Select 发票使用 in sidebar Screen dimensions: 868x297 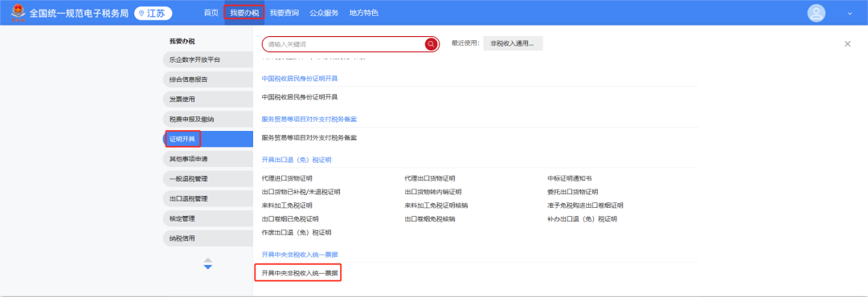click(x=208, y=100)
